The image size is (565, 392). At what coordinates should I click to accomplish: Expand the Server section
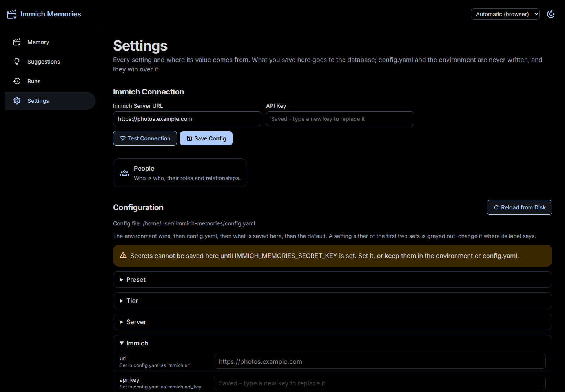[332, 322]
